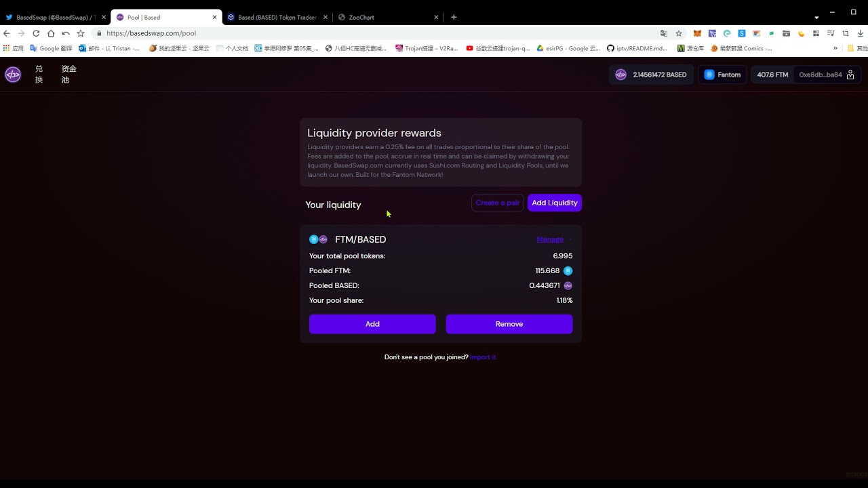
Task: Reload the page with the refresh button
Action: pos(36,33)
